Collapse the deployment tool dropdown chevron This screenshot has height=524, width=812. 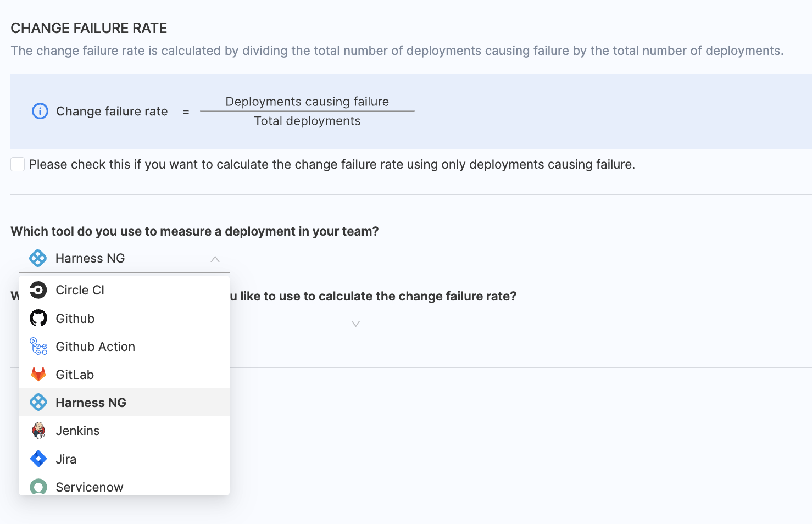coord(215,259)
